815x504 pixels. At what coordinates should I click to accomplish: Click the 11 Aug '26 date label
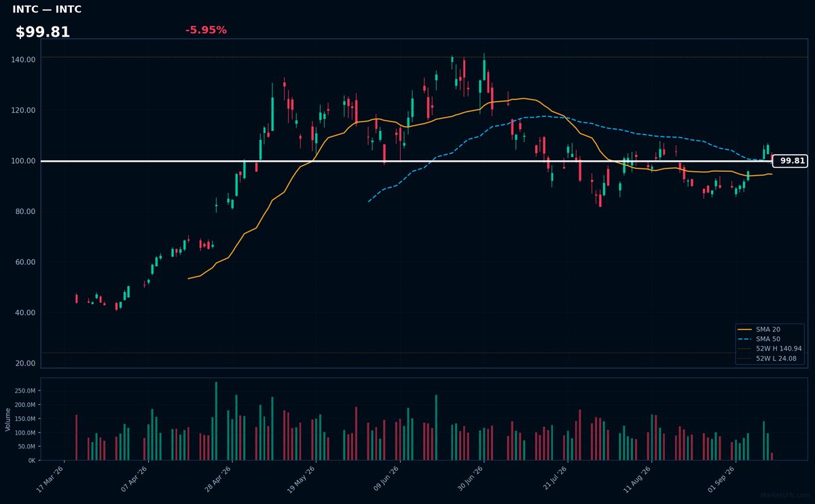click(x=638, y=479)
